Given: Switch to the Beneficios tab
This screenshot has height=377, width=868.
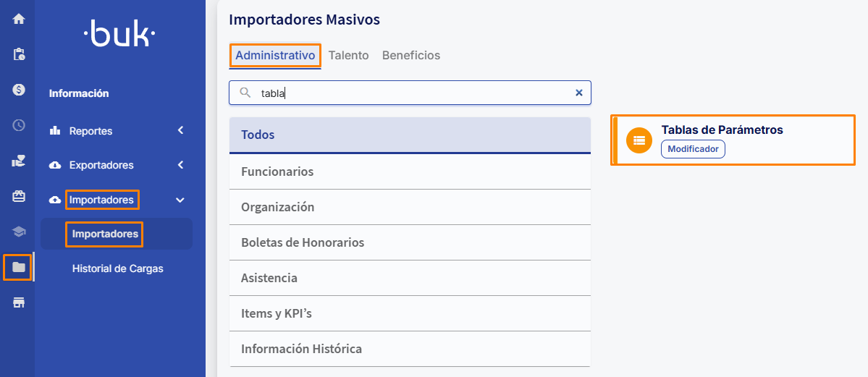Looking at the screenshot, I should tap(411, 56).
